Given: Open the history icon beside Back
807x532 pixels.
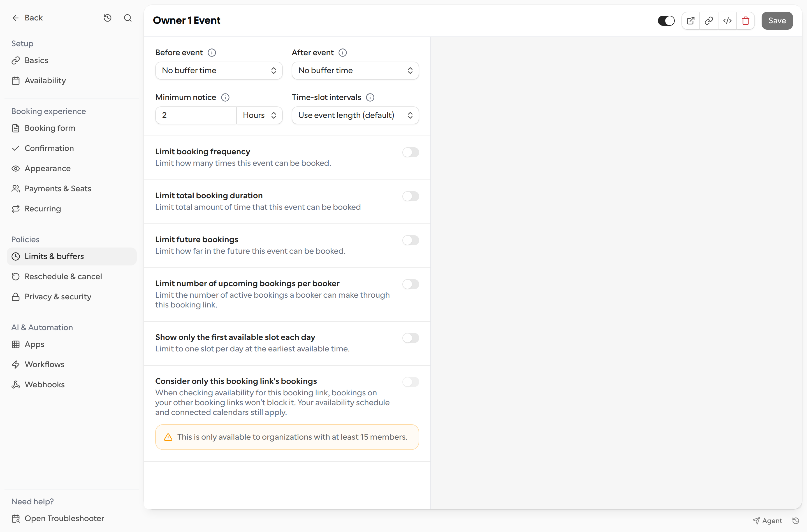Looking at the screenshot, I should coord(107,18).
